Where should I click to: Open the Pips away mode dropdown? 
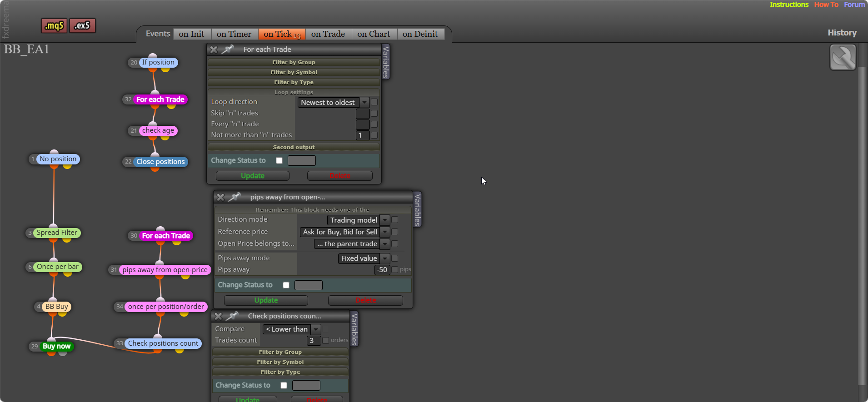point(364,258)
